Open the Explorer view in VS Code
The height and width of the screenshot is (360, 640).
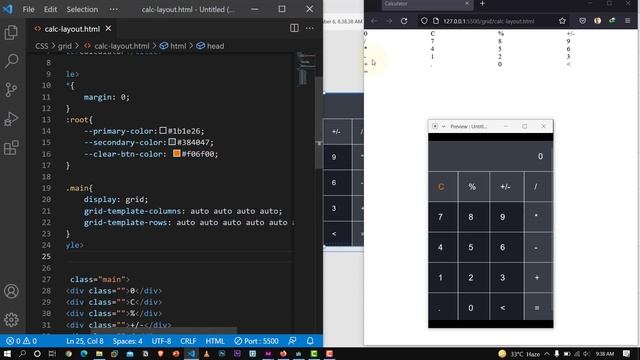(11, 33)
